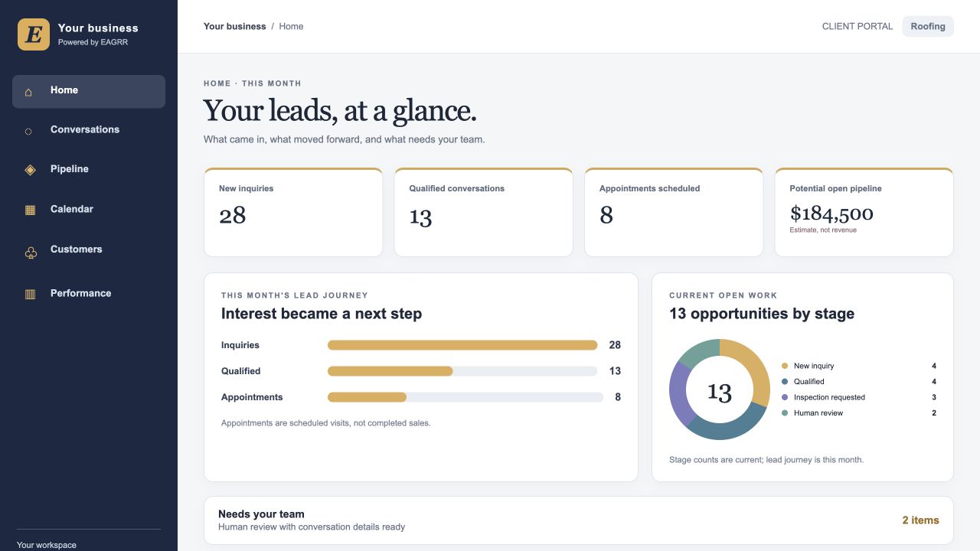Screen dimensions: 980x551
Task: Click the Conversations circle icon
Action: [28, 132]
